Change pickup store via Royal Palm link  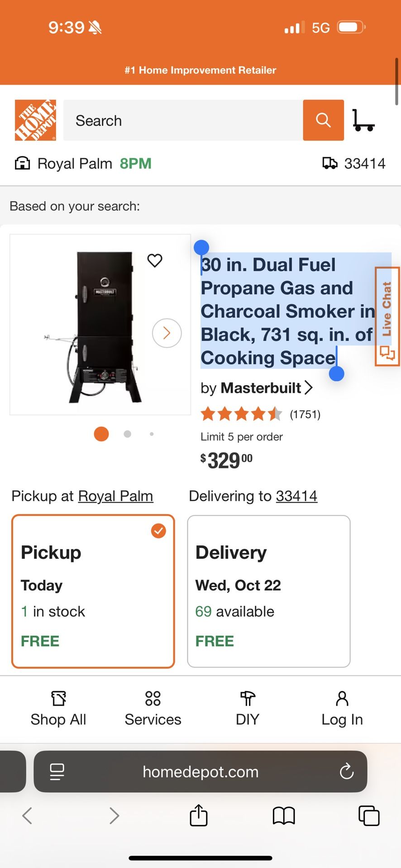click(x=115, y=496)
